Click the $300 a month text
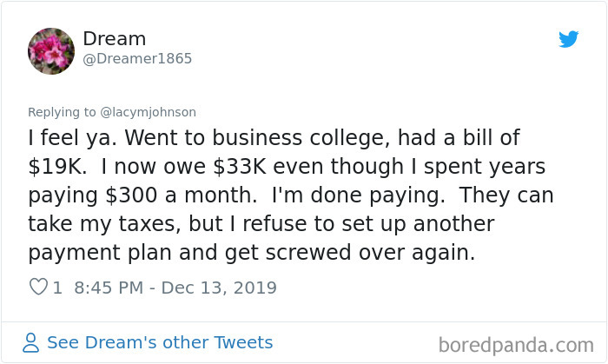Viewport: 608px width, 364px height. 181,195
